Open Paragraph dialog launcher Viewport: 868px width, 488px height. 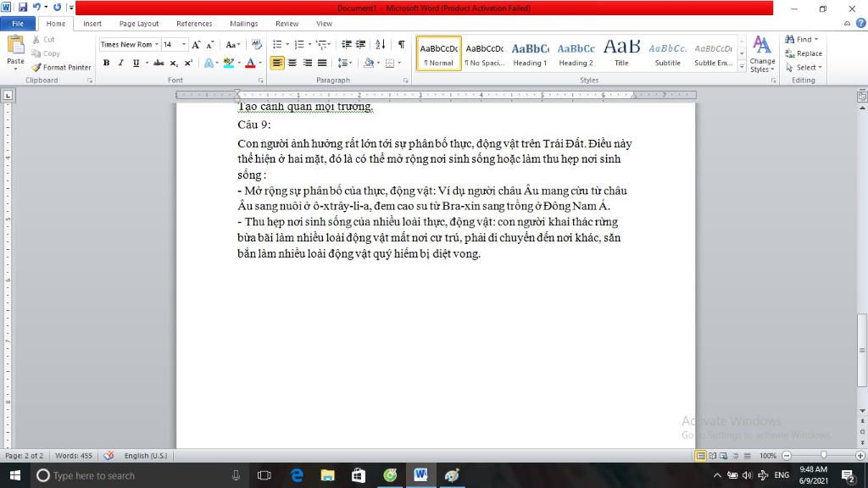406,80
